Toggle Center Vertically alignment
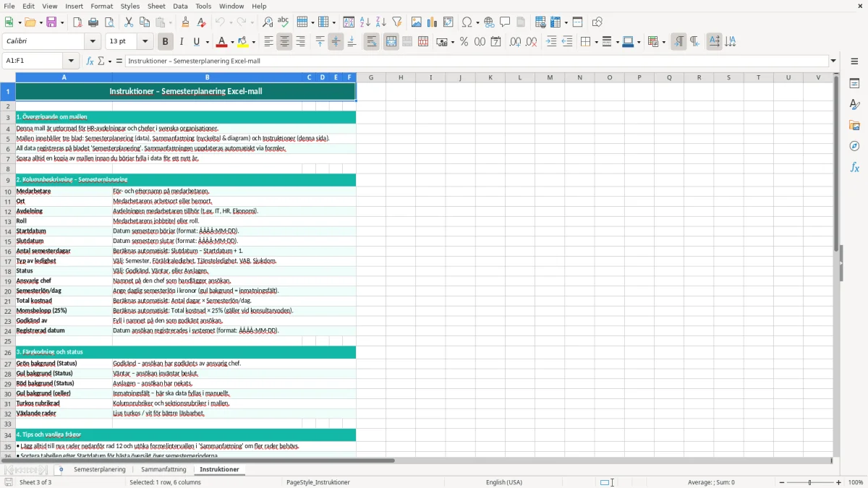This screenshot has width=868, height=488. click(x=336, y=42)
